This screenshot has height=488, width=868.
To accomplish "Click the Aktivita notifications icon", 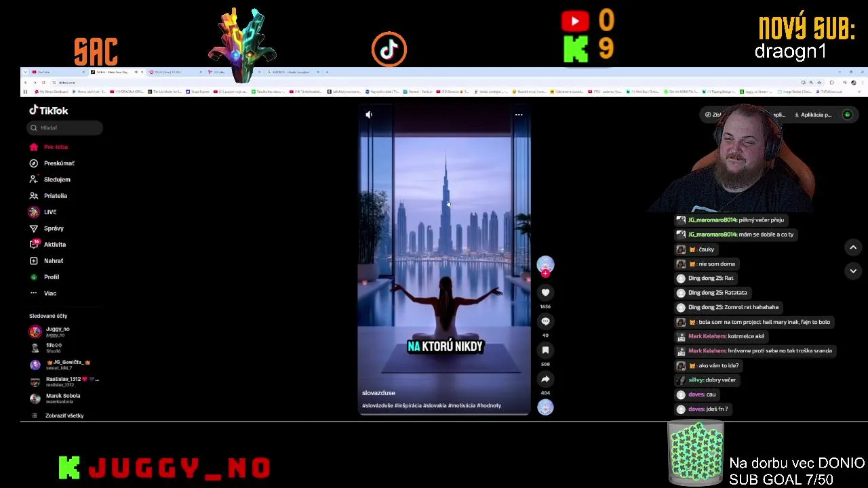I will click(34, 244).
